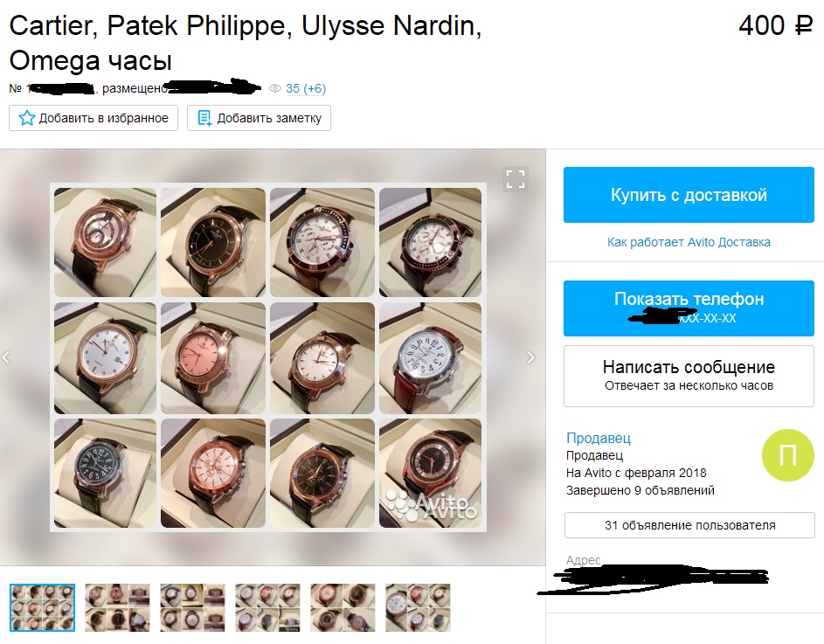View 31 объявление пользователя

(x=689, y=525)
